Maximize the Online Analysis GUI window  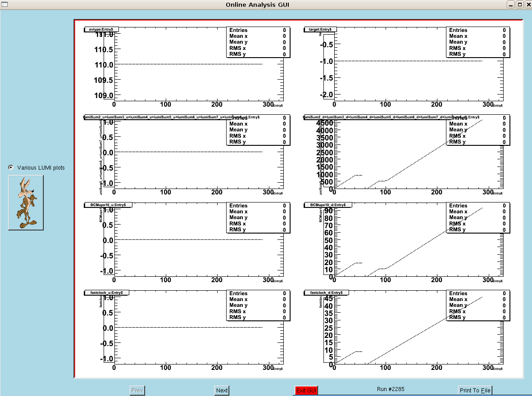(519, 4)
